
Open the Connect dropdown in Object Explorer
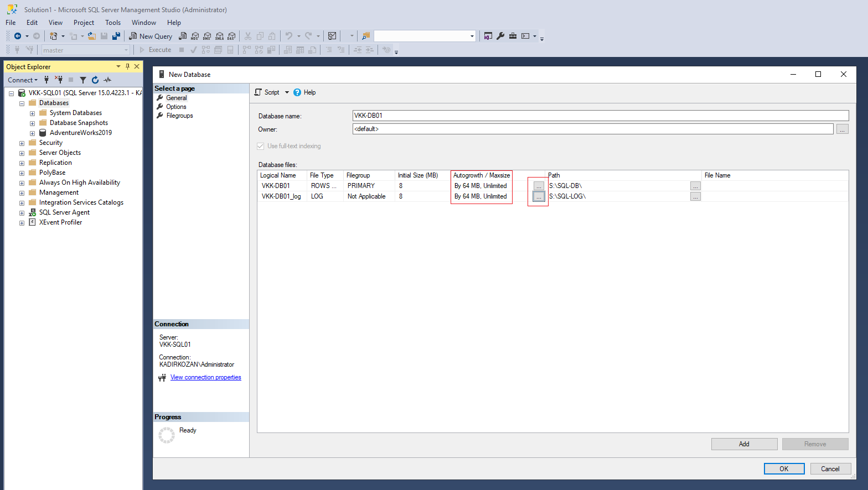tap(23, 80)
